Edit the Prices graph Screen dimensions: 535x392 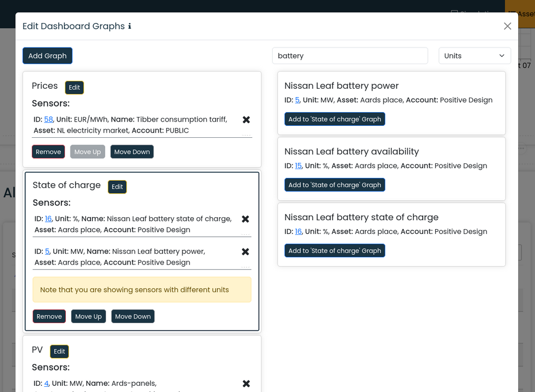pyautogui.click(x=74, y=87)
